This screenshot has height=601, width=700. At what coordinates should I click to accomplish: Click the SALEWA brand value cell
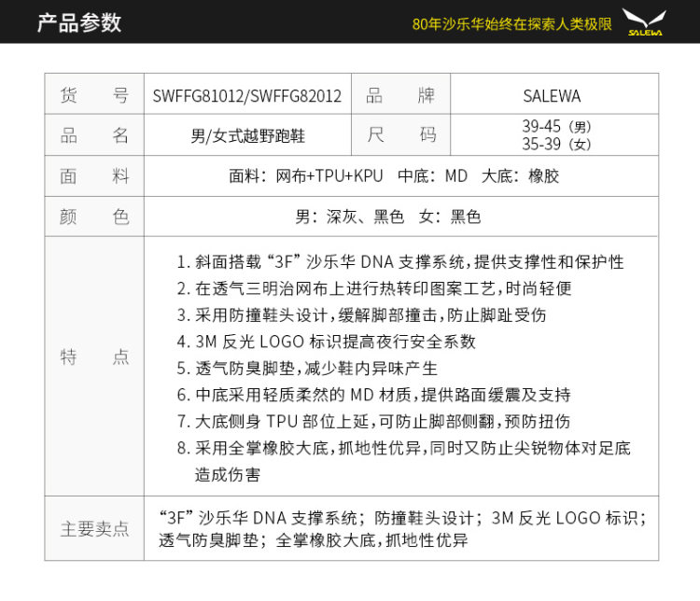pos(554,93)
